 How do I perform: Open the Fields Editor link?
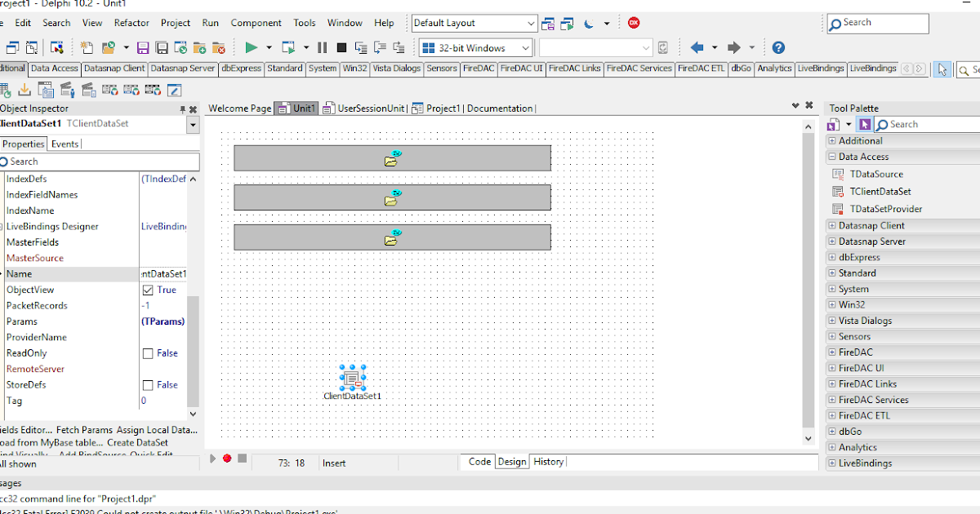[x=24, y=429]
